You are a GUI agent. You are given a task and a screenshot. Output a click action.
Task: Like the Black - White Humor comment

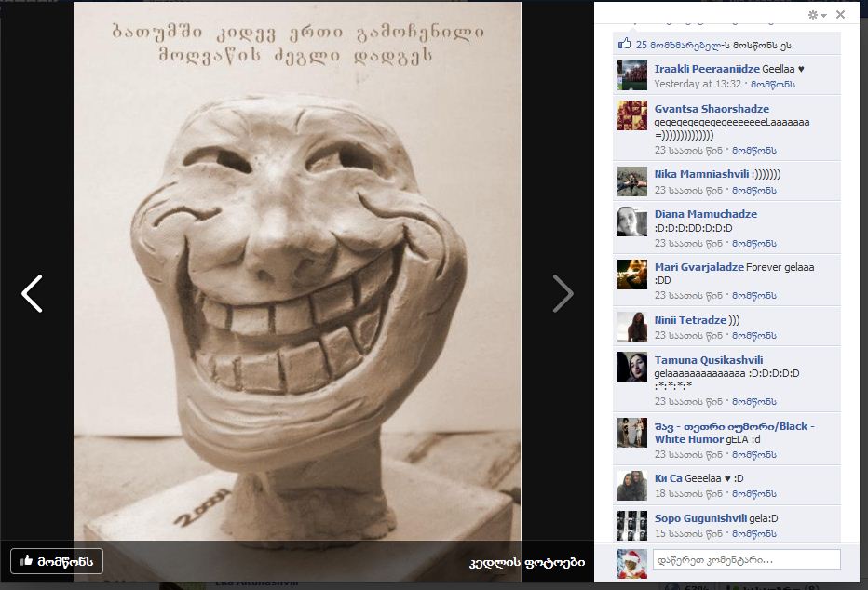[x=754, y=454]
